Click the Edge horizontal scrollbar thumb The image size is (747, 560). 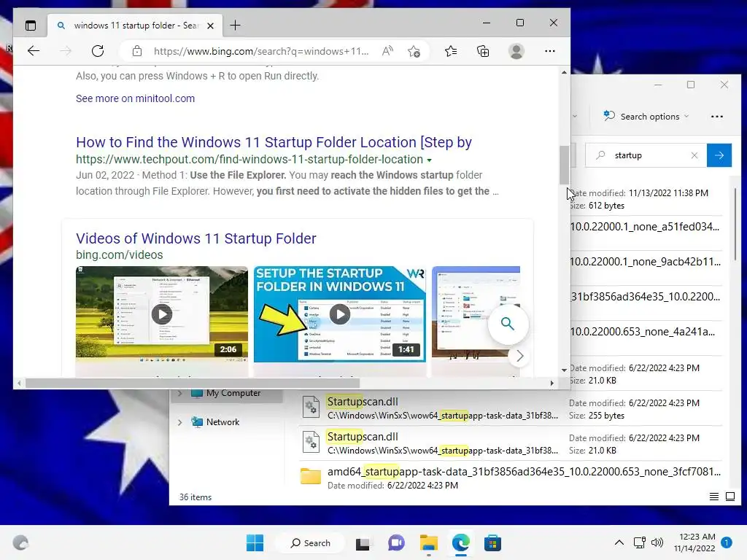[193, 383]
